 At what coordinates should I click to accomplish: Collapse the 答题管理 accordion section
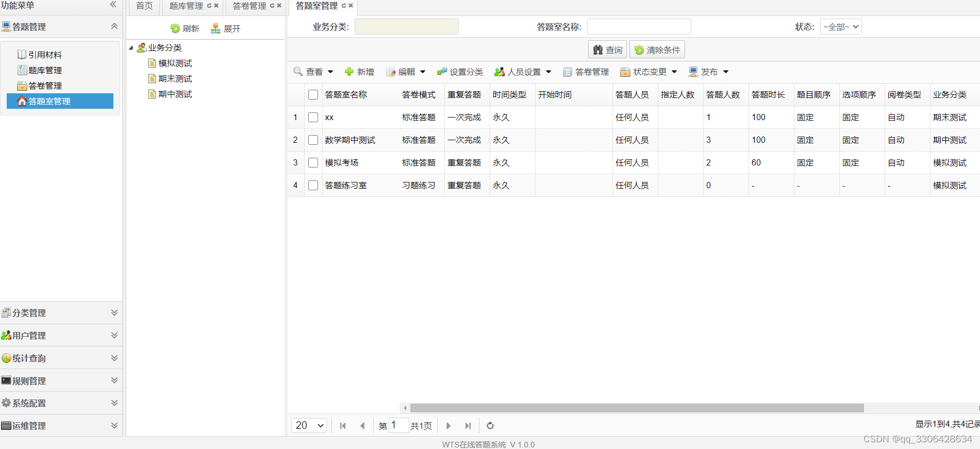pos(114,26)
